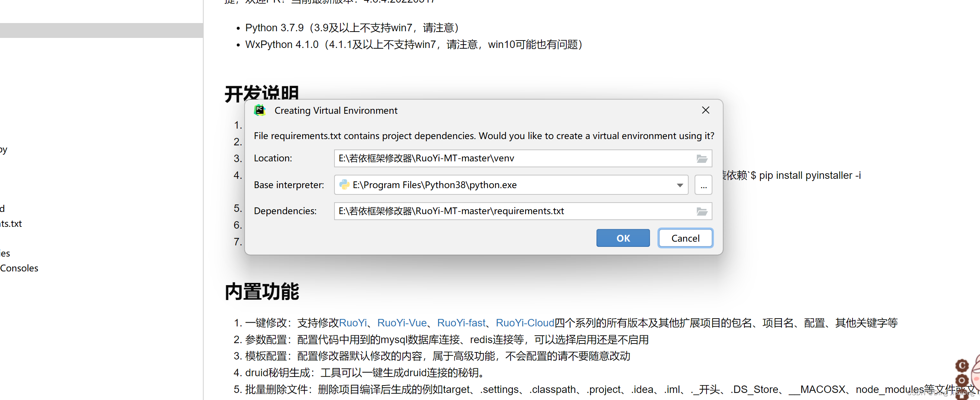
Task: Open the RuoYi-Cloud link
Action: (x=525, y=323)
